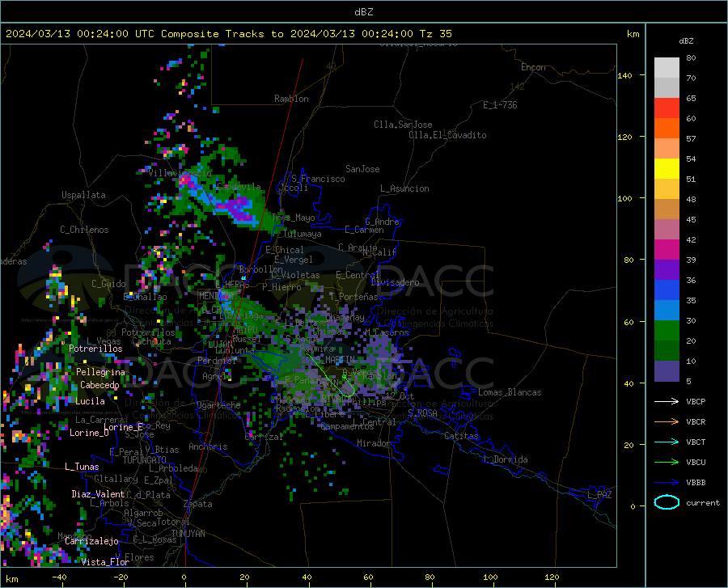
Task: Click the Uspallata map label
Action: pos(83,195)
